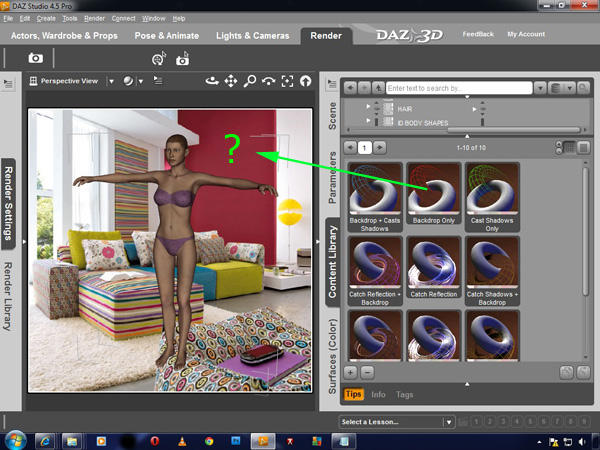Select the Tips tab button
This screenshot has width=600, height=450.
click(x=353, y=394)
